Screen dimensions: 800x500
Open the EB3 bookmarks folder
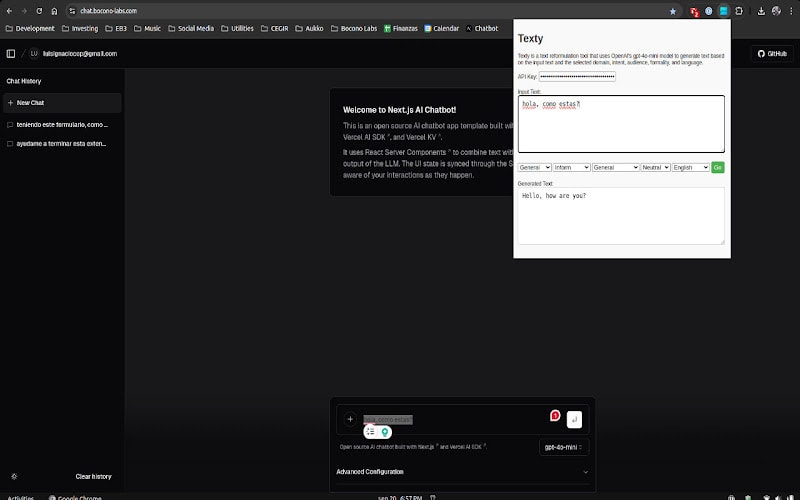coord(116,29)
